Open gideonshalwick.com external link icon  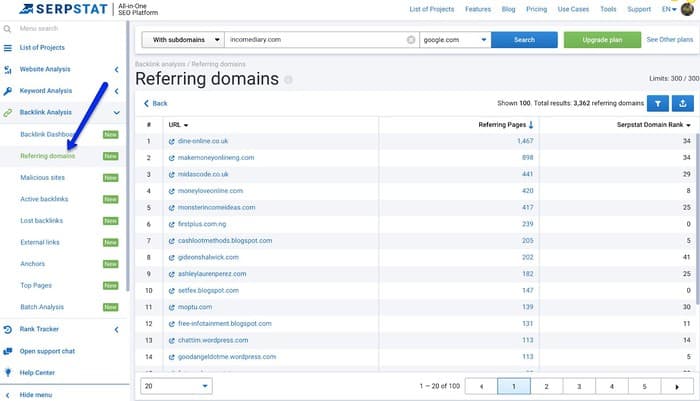point(171,258)
